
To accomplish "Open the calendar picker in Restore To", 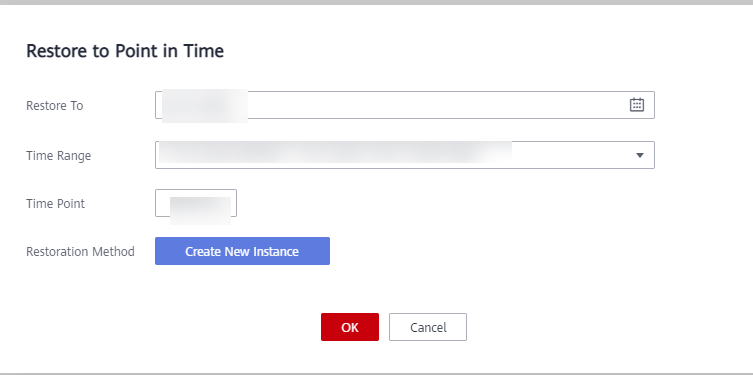I will [636, 105].
